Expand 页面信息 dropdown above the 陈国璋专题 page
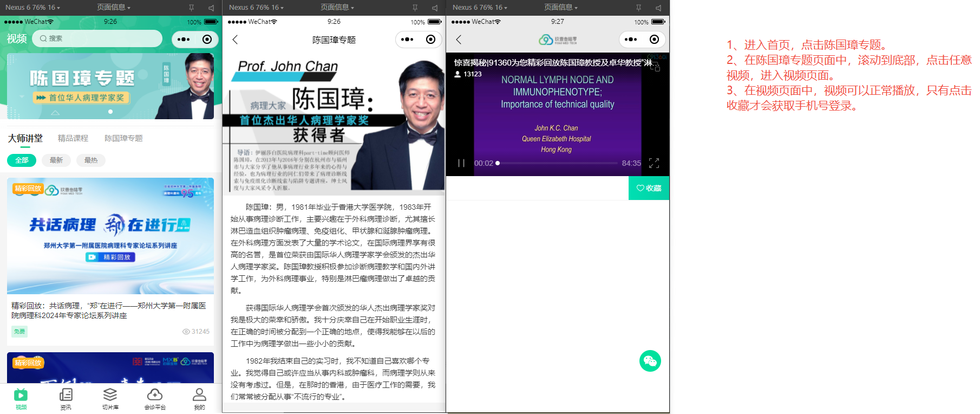This screenshot has width=980, height=414. click(x=337, y=8)
